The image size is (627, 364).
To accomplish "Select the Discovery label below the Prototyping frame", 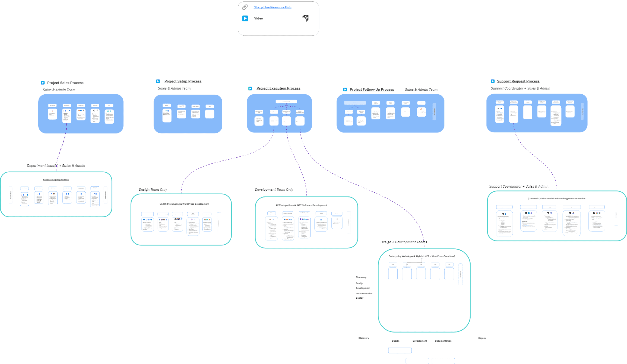I will (364, 338).
